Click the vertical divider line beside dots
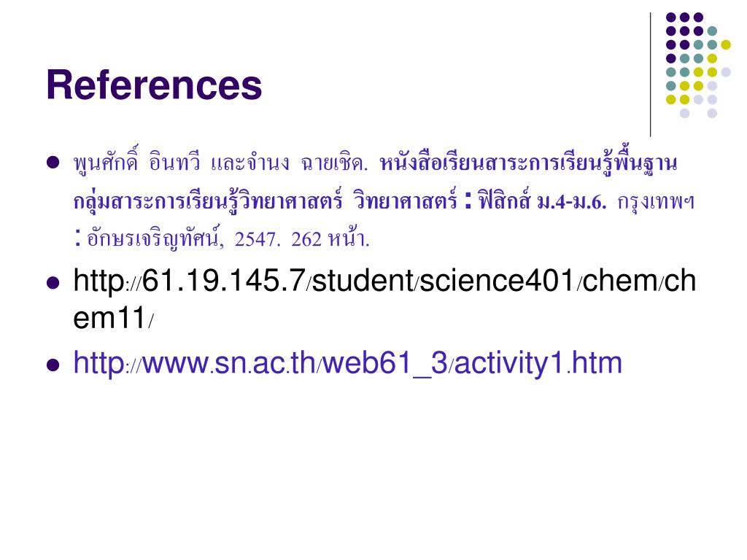Image resolution: width=747 pixels, height=560 pixels. click(x=650, y=75)
